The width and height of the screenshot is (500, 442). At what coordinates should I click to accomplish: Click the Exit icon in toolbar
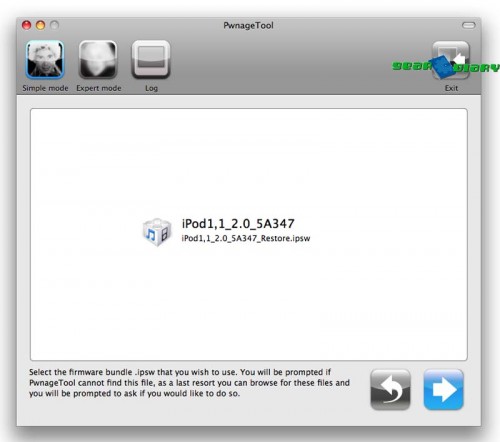(x=451, y=60)
